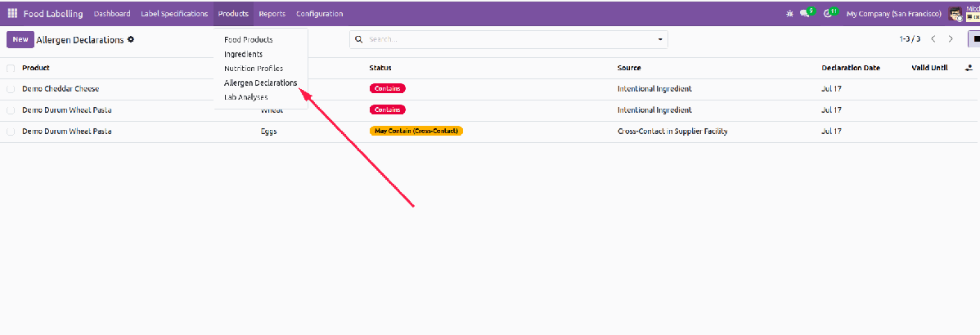The image size is (980, 335).
Task: Open the optional columns settings icon
Action: [x=969, y=68]
